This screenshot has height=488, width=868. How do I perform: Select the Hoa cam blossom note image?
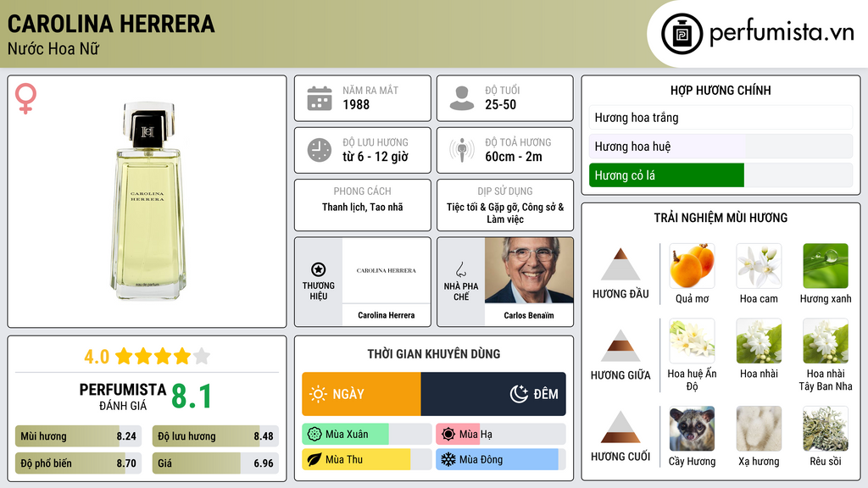pos(759,266)
